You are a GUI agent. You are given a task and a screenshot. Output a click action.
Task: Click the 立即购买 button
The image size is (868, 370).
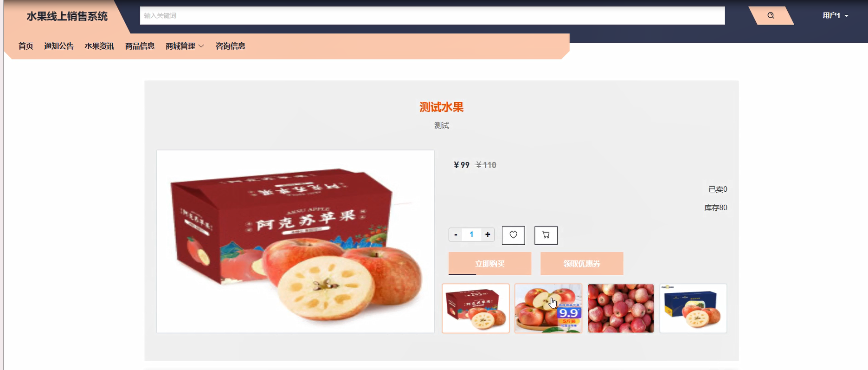click(x=490, y=264)
